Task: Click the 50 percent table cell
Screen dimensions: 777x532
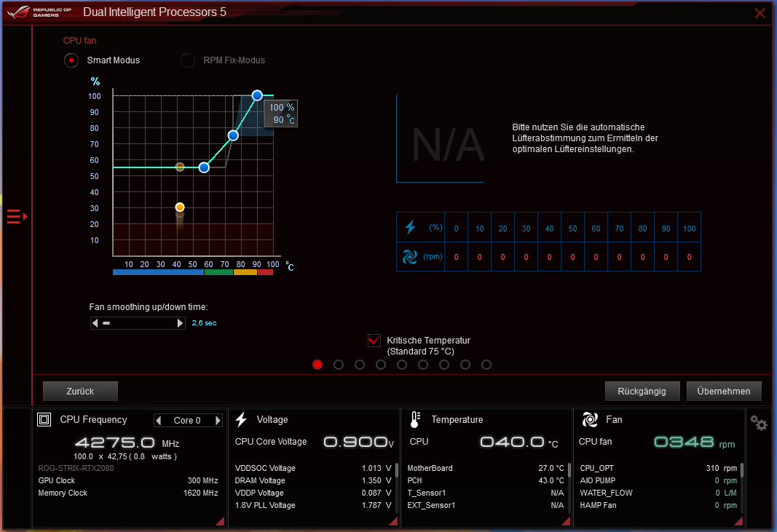Action: tap(573, 227)
